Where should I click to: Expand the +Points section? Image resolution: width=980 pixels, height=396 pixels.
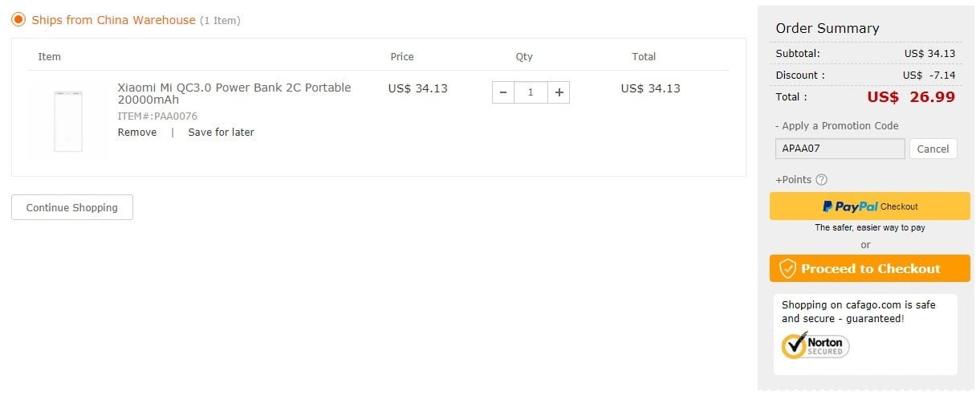pos(793,179)
